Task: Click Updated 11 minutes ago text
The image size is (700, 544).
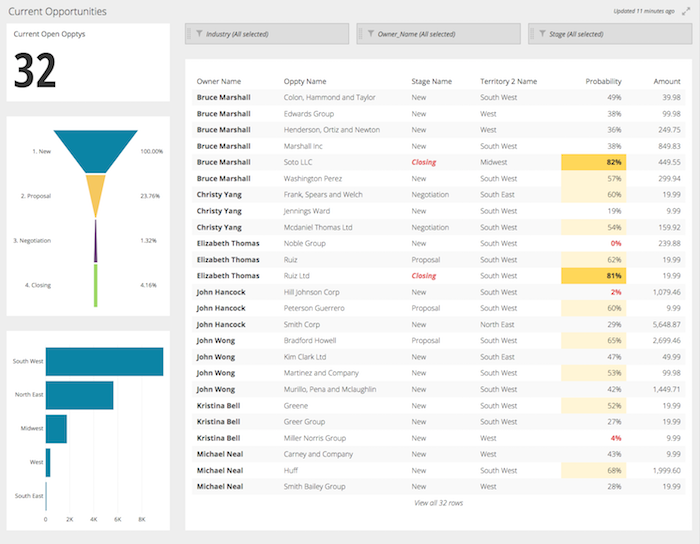Action: coord(644,11)
